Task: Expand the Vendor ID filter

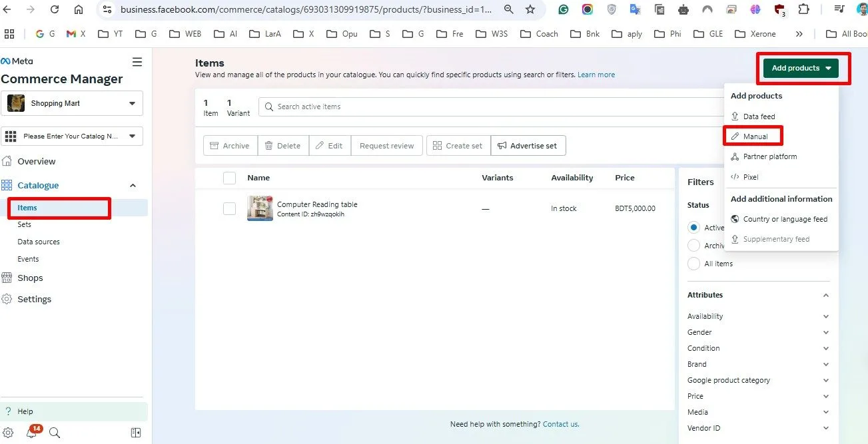Action: (826, 428)
